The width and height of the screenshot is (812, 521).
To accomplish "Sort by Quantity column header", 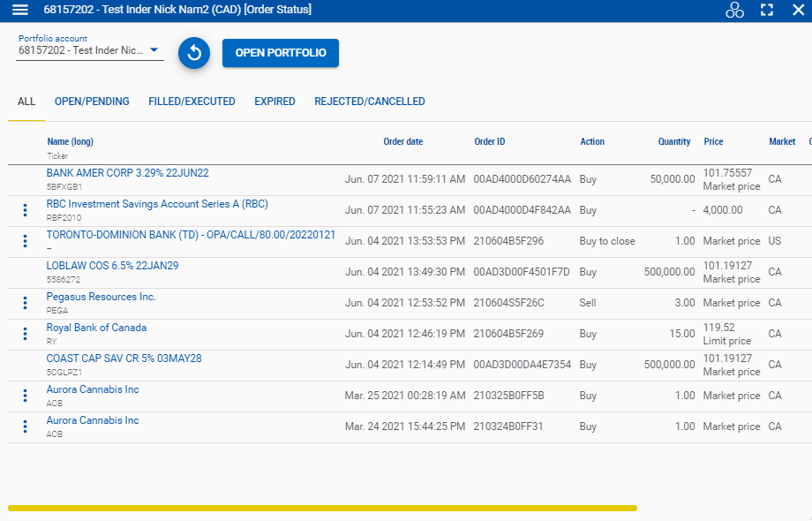I will click(674, 141).
